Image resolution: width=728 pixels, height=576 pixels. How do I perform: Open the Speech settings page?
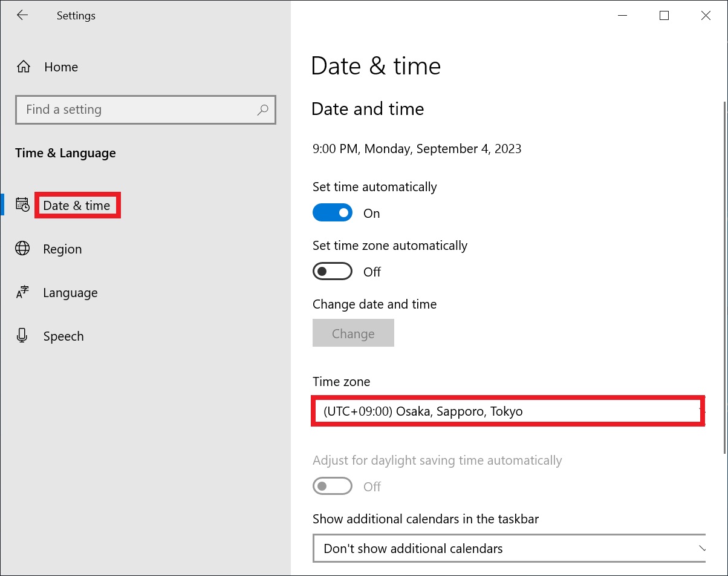point(63,336)
